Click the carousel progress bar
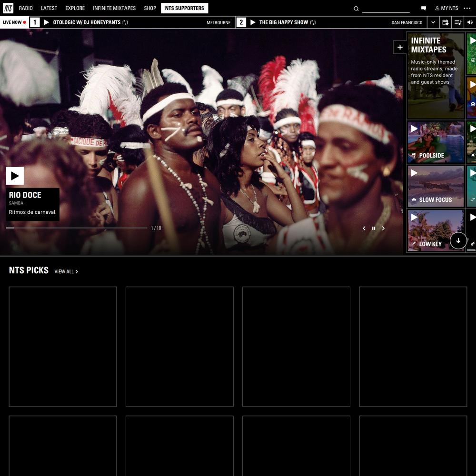The height and width of the screenshot is (476, 476). 76,228
